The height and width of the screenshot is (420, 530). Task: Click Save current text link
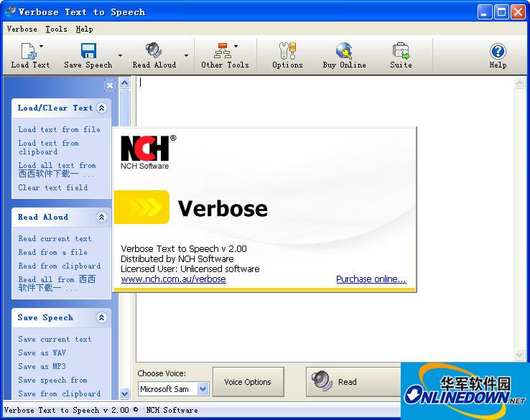pyautogui.click(x=55, y=339)
